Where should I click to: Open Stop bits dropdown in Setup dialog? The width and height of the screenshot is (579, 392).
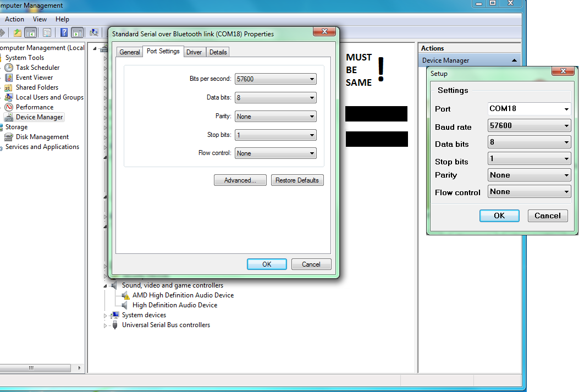(x=529, y=159)
